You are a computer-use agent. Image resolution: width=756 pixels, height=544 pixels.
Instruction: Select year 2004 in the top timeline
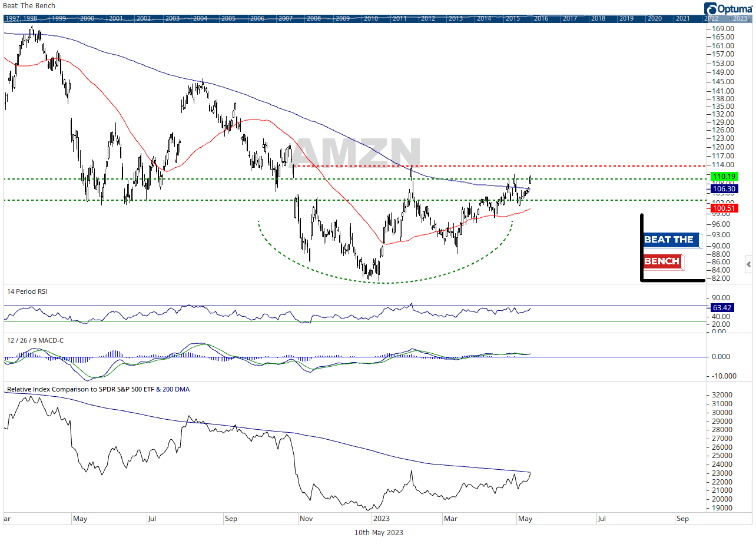tap(200, 18)
